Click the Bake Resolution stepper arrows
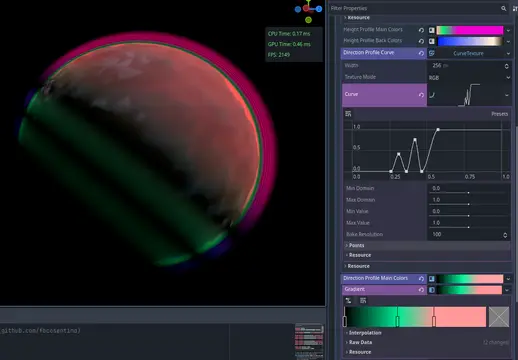The height and width of the screenshot is (360, 518). coord(505,235)
